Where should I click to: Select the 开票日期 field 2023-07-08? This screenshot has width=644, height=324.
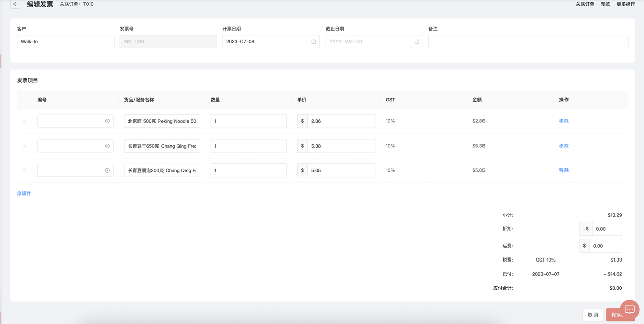pos(271,42)
